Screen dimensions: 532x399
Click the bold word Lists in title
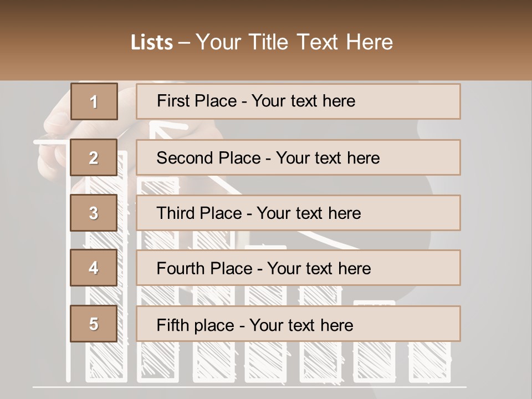tap(152, 42)
